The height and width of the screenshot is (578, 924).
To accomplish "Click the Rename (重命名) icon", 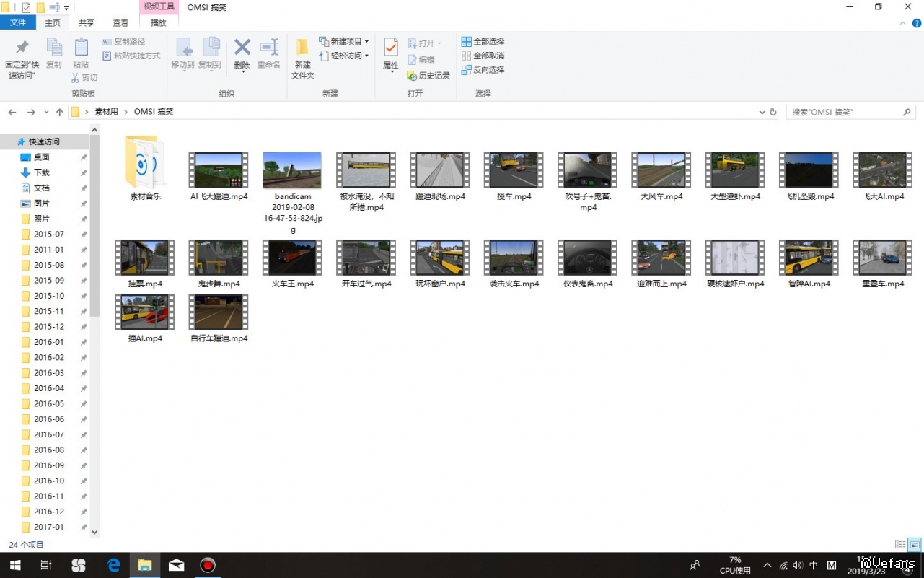I will pos(269,48).
